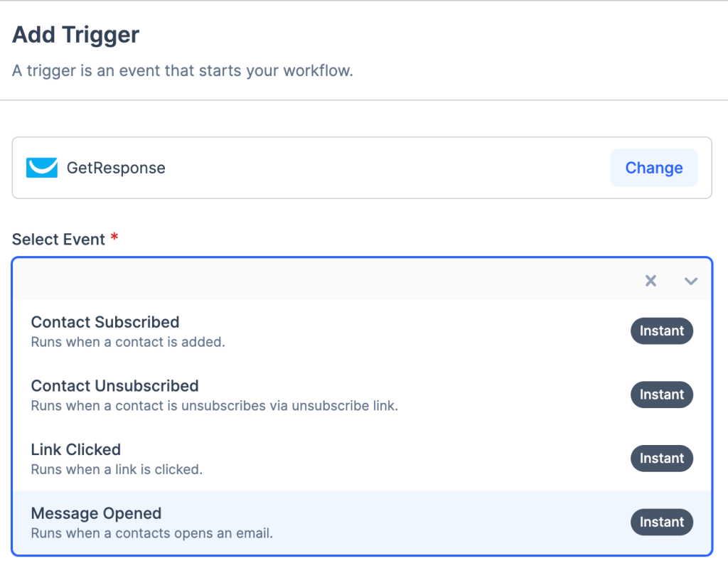Click the Change button for GetResponse

click(654, 168)
